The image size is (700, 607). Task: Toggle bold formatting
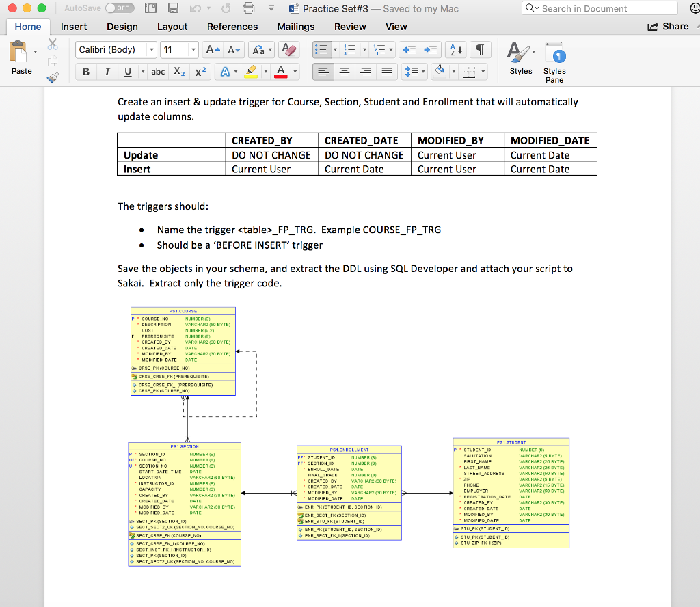tap(85, 71)
